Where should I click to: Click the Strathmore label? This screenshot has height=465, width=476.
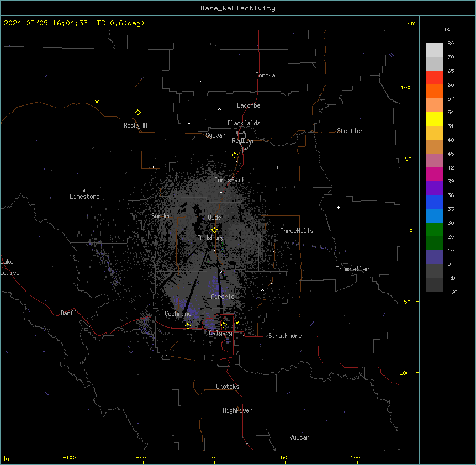tap(285, 336)
